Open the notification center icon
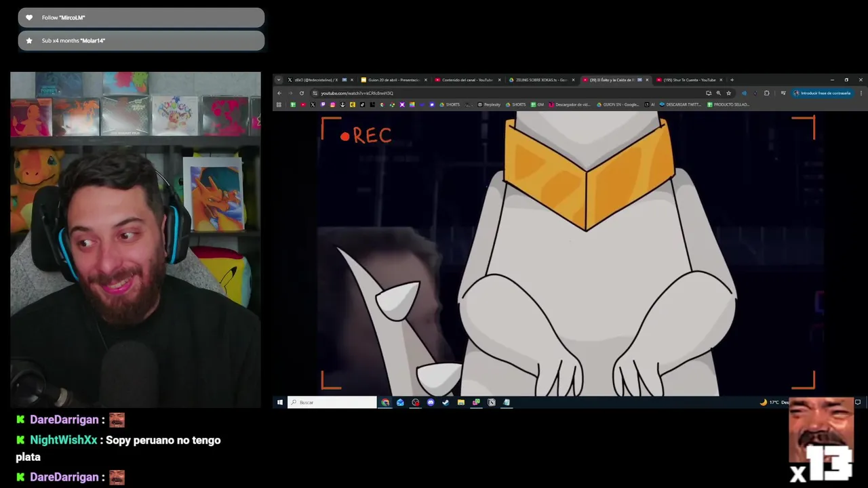The width and height of the screenshot is (868, 488). click(x=858, y=403)
